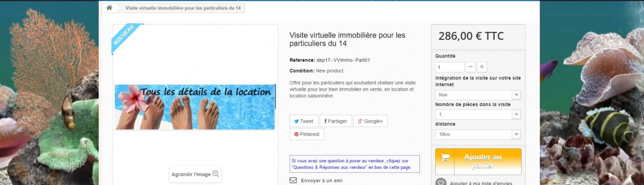This screenshot has width=644, height=185.
Task: Click reference text 'dep17- VVimmo- Part01'
Action: 343,60
